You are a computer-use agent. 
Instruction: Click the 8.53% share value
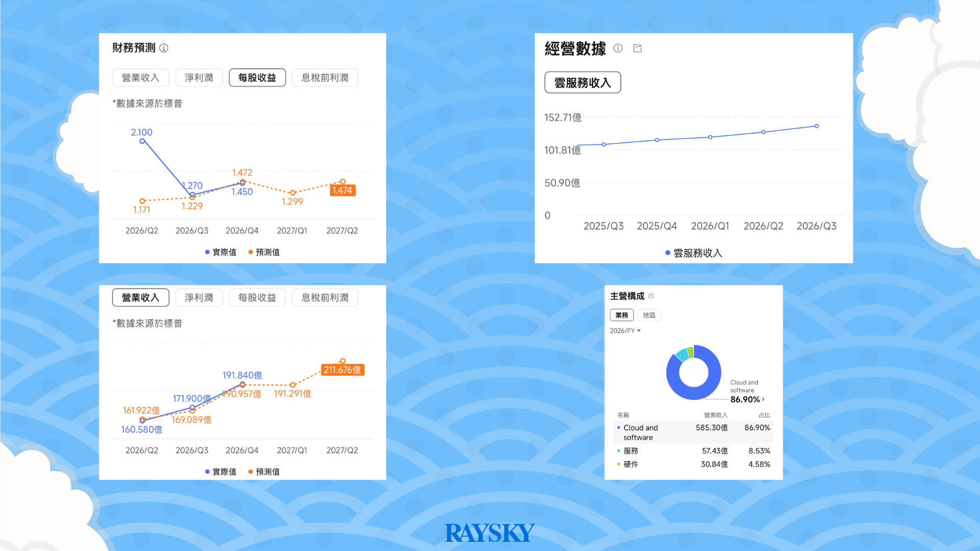click(759, 451)
